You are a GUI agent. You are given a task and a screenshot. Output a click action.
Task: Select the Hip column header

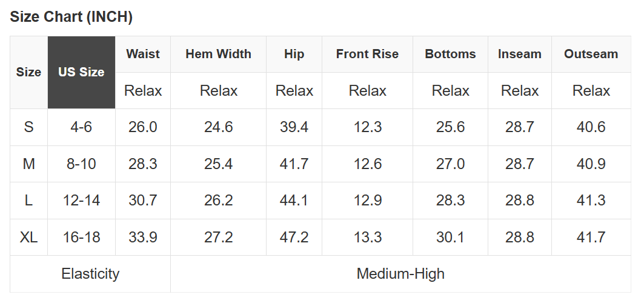coord(294,54)
